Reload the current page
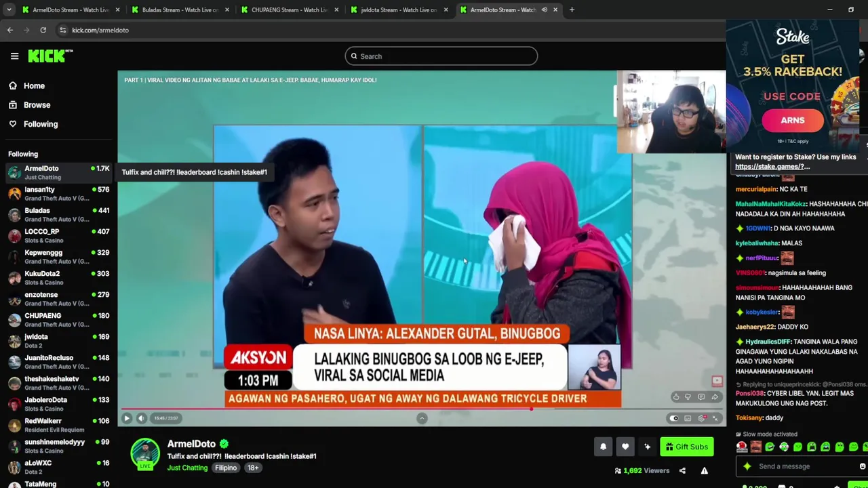The image size is (868, 488). (x=43, y=30)
